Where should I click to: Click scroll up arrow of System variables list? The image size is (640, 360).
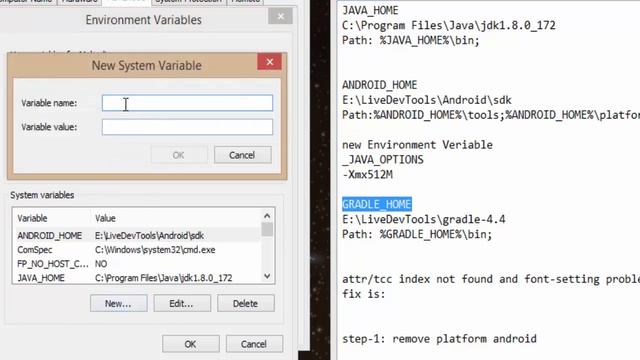(x=267, y=216)
